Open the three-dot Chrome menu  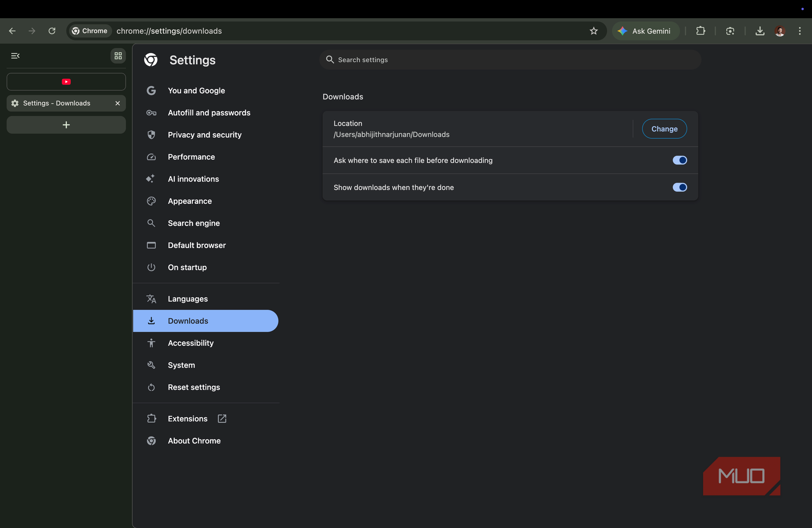(x=799, y=31)
